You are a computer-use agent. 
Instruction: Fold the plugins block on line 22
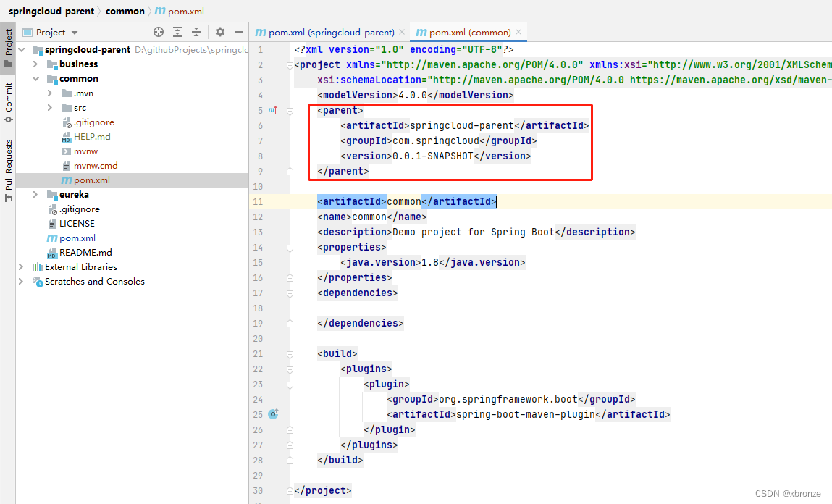point(290,369)
